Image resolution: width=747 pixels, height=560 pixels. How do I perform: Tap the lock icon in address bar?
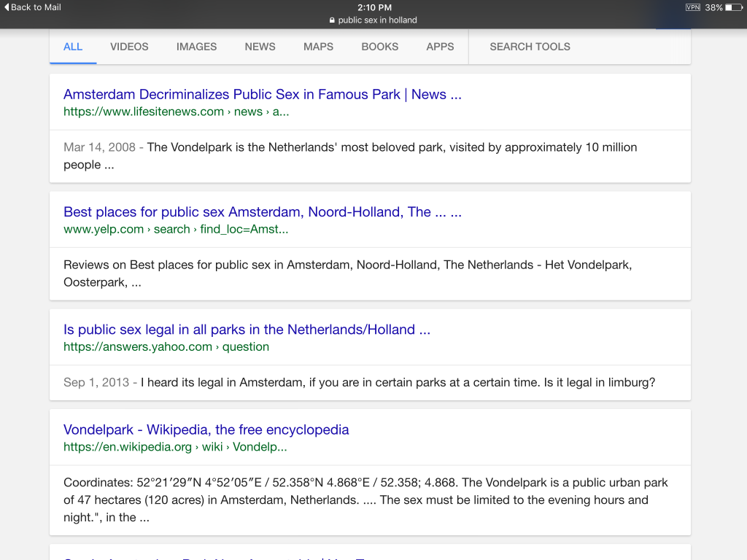(332, 20)
